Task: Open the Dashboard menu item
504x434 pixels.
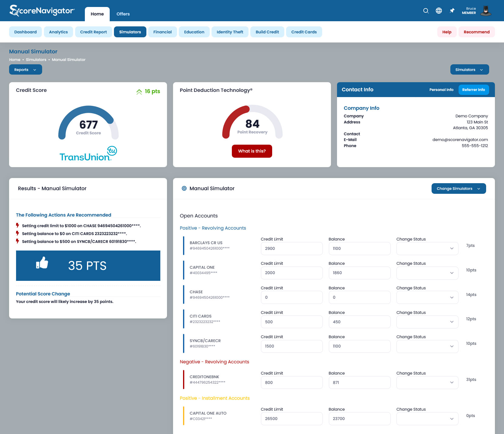Action: pos(25,32)
